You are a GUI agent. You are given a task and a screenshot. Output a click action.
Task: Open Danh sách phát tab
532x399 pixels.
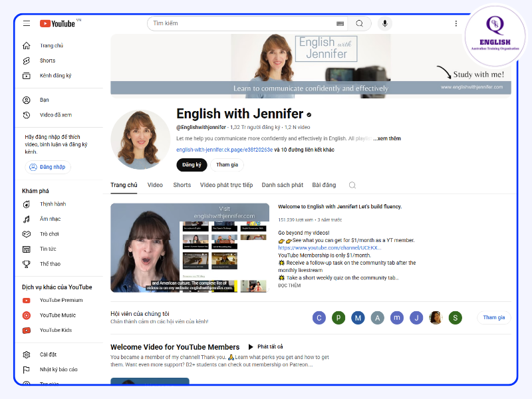click(282, 185)
